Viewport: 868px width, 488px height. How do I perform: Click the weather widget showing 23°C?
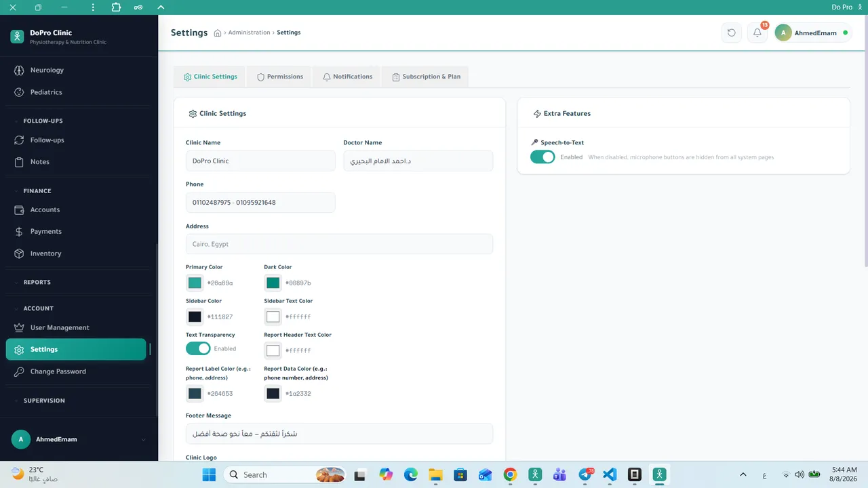(35, 474)
